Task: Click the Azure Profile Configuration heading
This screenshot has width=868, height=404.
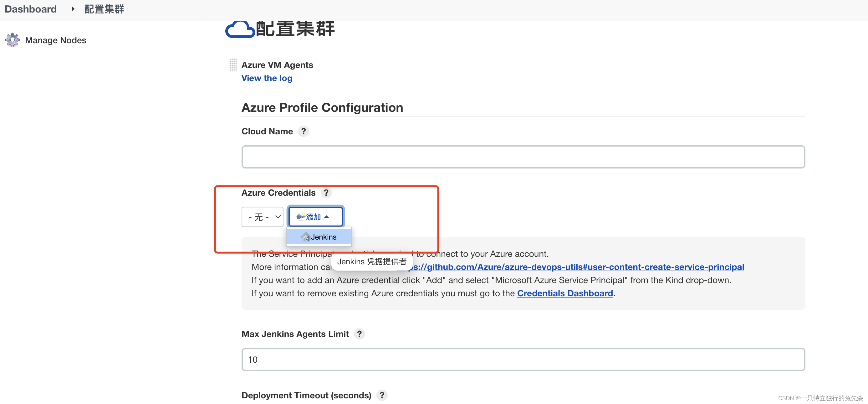Action: [x=322, y=107]
